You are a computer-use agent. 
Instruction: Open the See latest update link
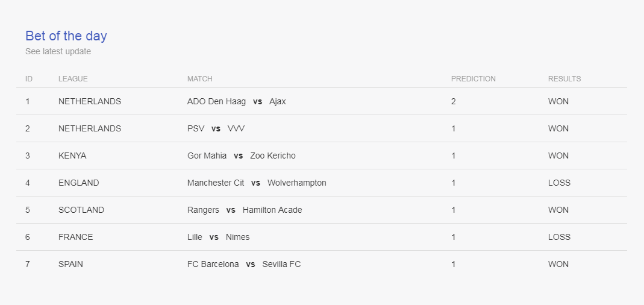point(58,51)
